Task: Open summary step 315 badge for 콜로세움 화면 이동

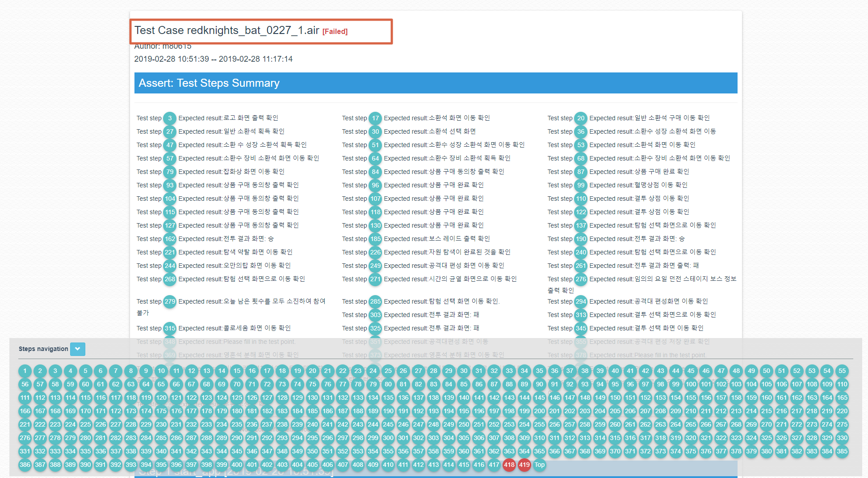Action: click(x=170, y=328)
